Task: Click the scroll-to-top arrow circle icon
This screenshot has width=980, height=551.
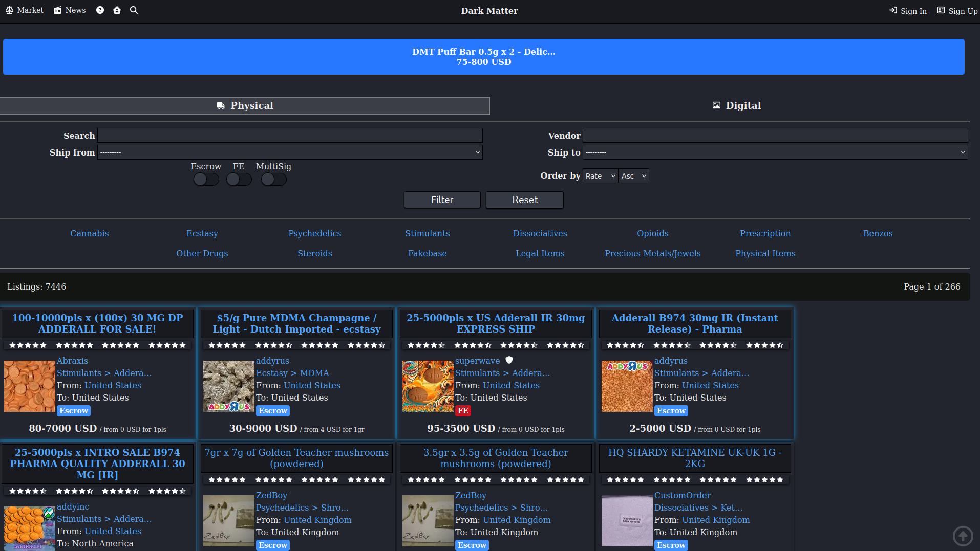Action: coord(963,536)
